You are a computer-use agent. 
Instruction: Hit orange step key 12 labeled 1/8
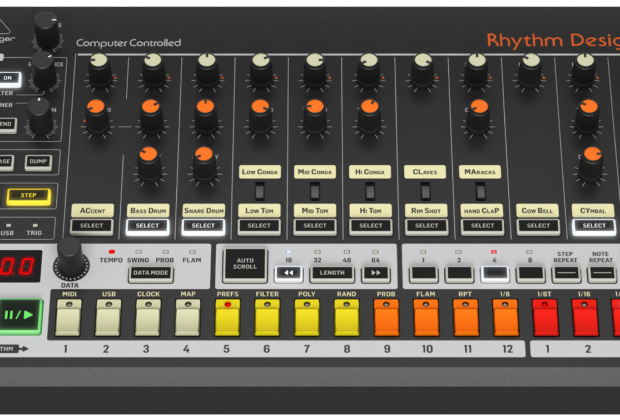pyautogui.click(x=505, y=318)
